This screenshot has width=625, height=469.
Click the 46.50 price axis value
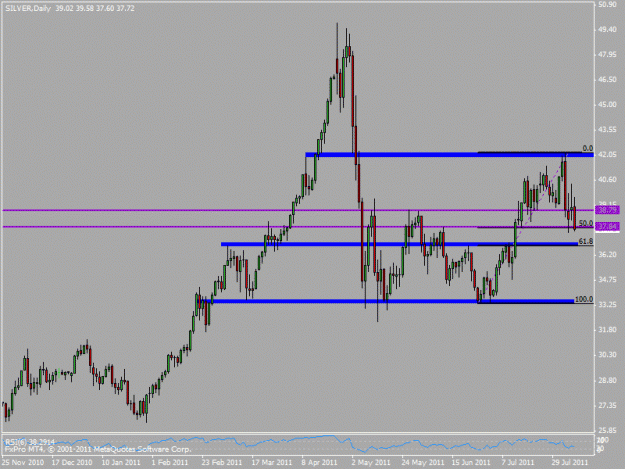point(607,80)
